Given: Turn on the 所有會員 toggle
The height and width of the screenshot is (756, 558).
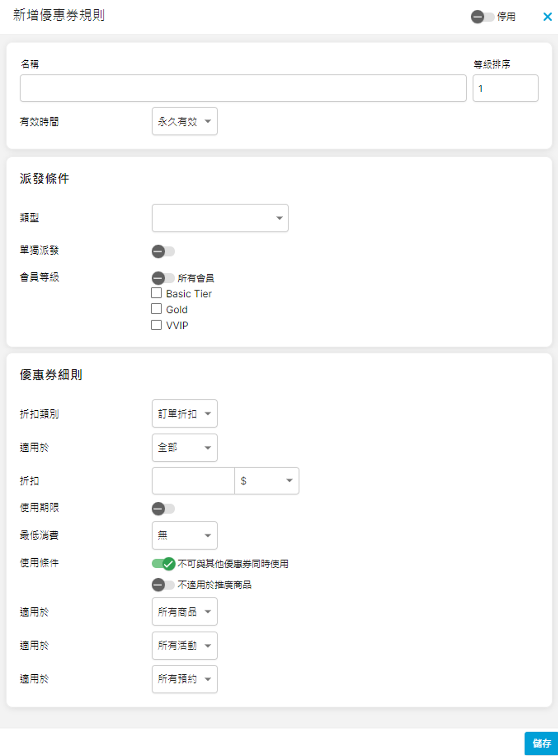Looking at the screenshot, I should (x=163, y=278).
